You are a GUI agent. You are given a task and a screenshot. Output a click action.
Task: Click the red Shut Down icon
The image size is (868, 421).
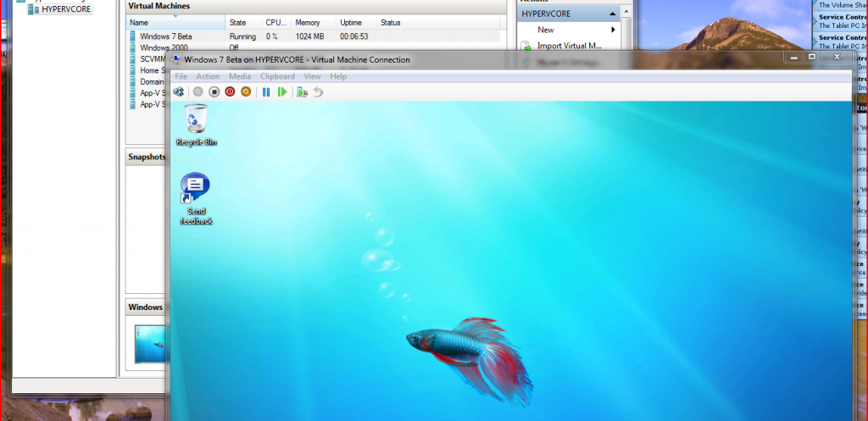coord(230,91)
